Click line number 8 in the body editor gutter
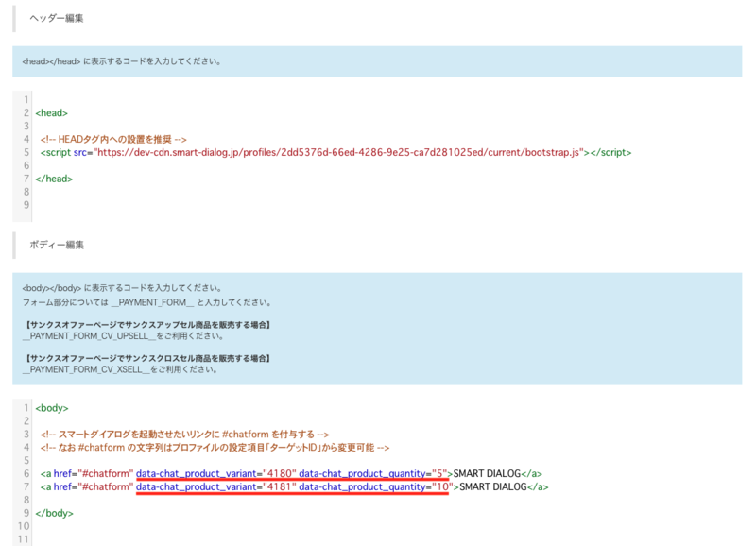 coord(26,500)
